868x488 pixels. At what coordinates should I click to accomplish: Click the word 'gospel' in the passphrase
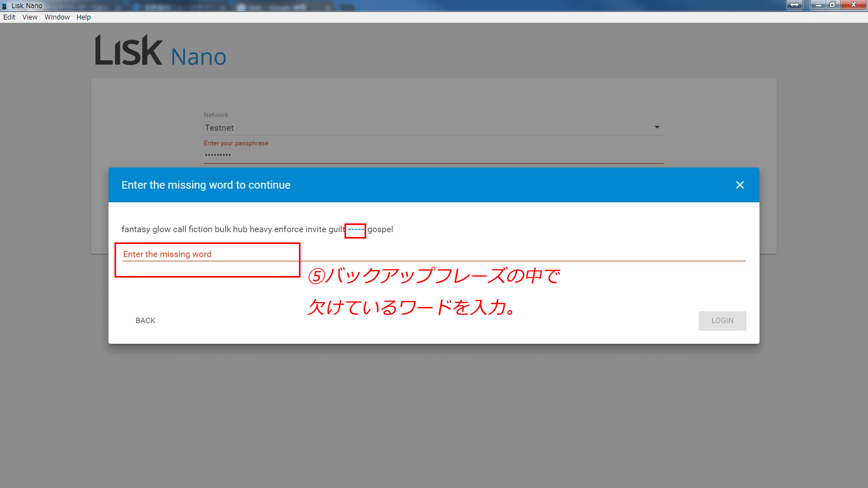tap(380, 229)
